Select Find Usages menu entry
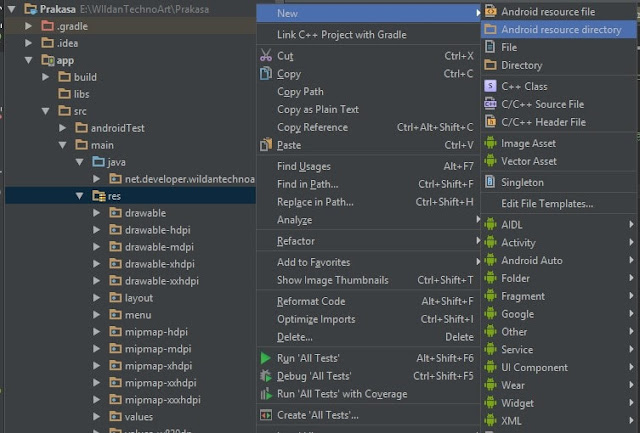The width and height of the screenshot is (640, 433). point(368,166)
